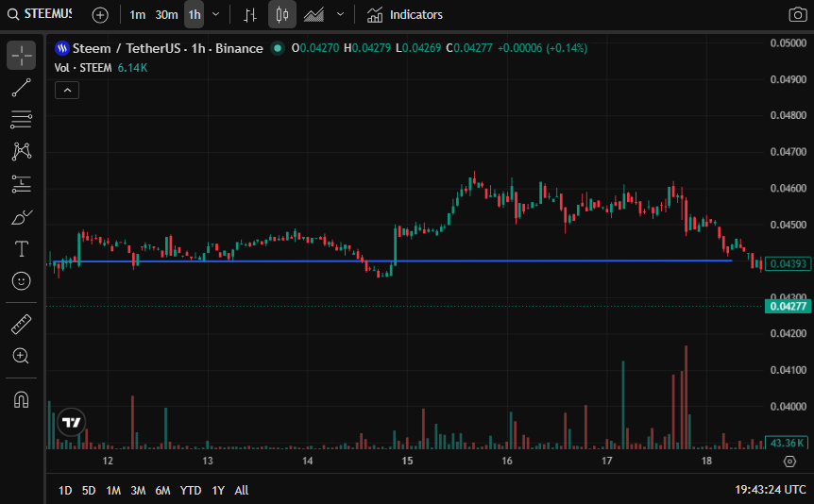Click the current price label 0.04277

coord(789,306)
